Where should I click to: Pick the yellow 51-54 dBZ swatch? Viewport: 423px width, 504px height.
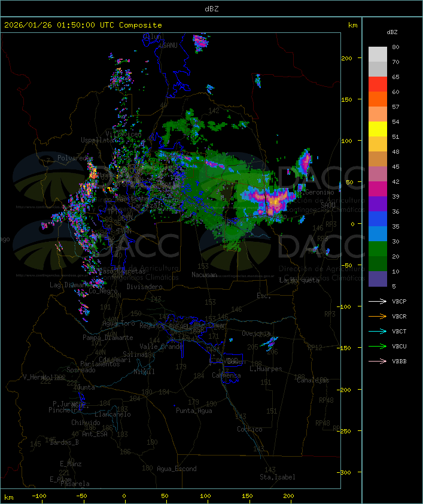(378, 129)
